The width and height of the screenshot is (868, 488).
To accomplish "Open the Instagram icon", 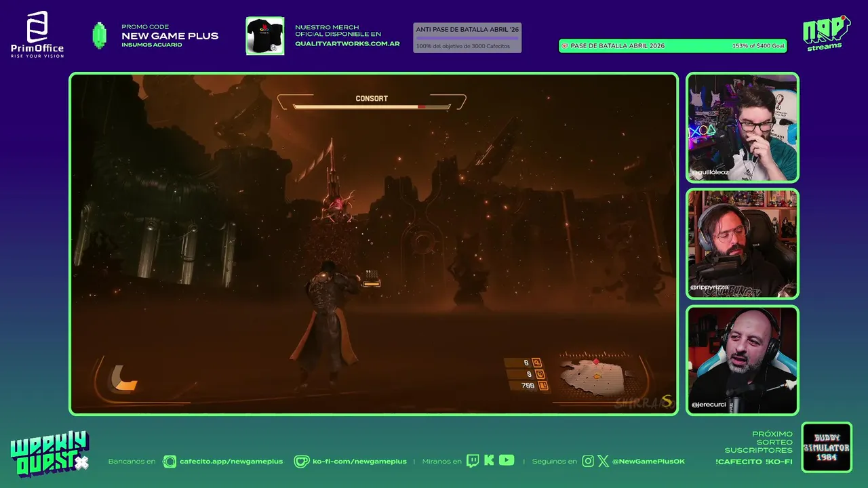I will (588, 461).
